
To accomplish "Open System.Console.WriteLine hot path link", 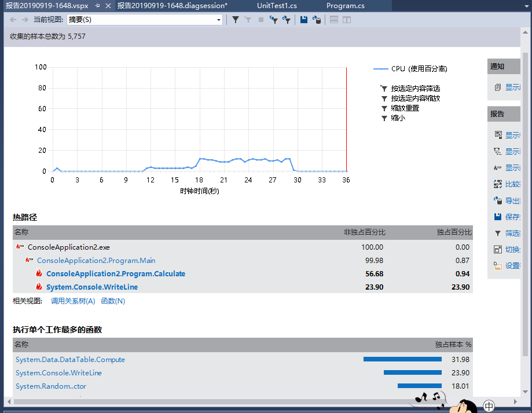I will point(92,287).
